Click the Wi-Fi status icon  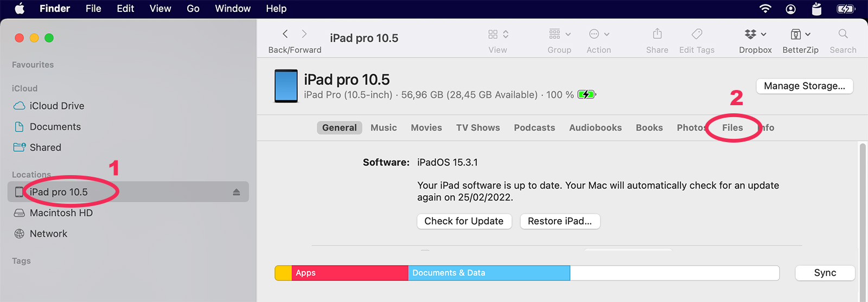point(765,9)
